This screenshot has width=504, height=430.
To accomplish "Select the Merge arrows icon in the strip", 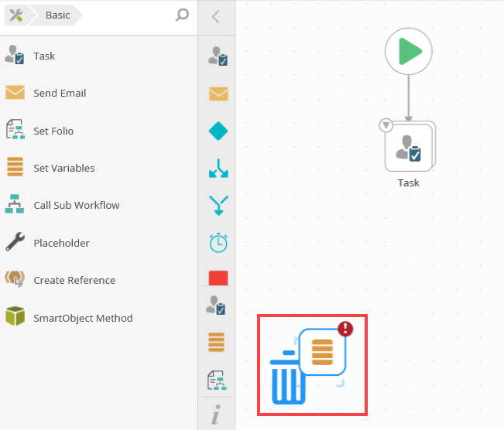I will 218,206.
